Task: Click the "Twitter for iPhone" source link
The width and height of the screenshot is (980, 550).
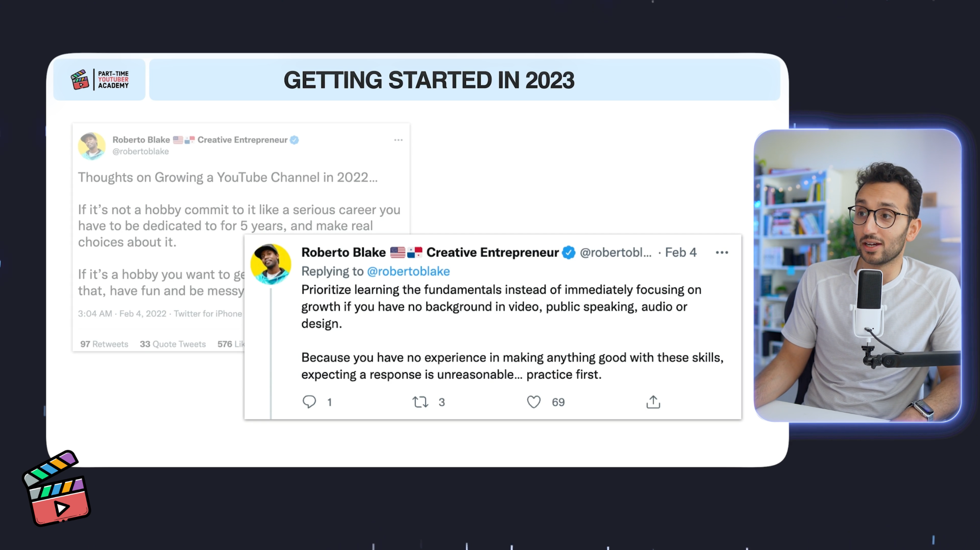Action: click(x=208, y=314)
